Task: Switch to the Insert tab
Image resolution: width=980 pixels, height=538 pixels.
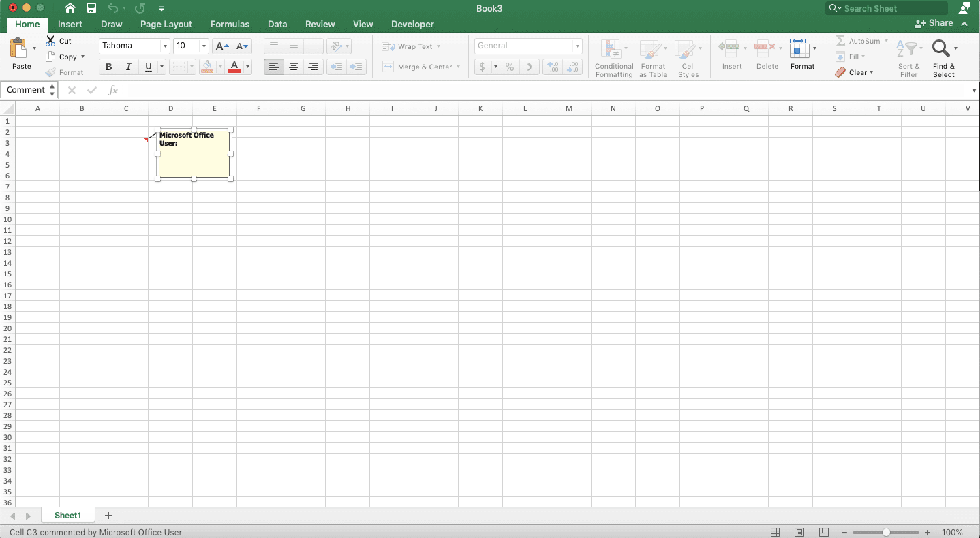Action: pos(70,24)
